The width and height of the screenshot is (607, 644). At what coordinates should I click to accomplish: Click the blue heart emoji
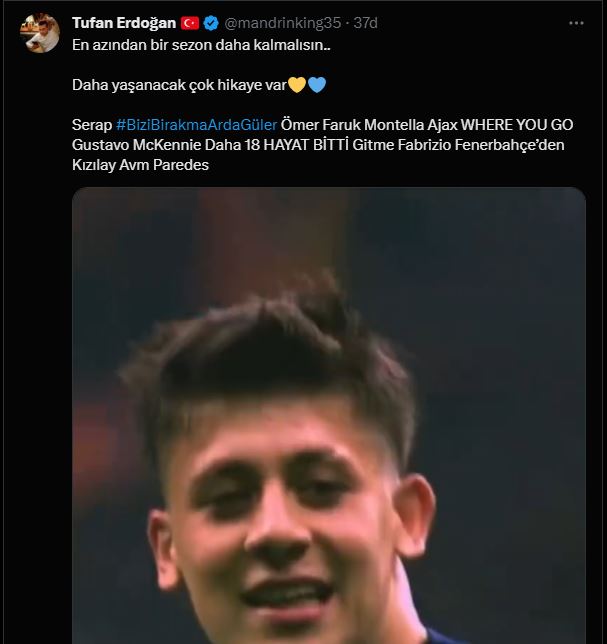pos(316,85)
